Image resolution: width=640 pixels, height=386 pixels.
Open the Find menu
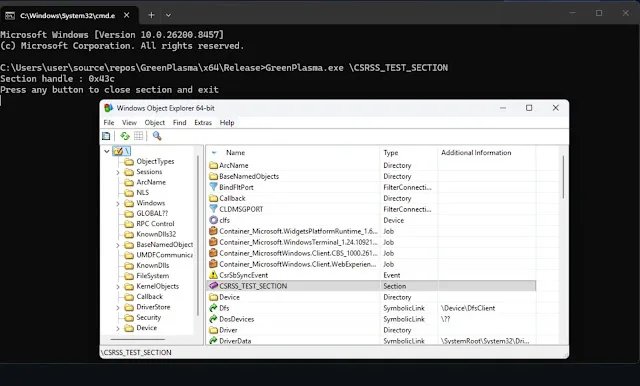click(x=179, y=122)
